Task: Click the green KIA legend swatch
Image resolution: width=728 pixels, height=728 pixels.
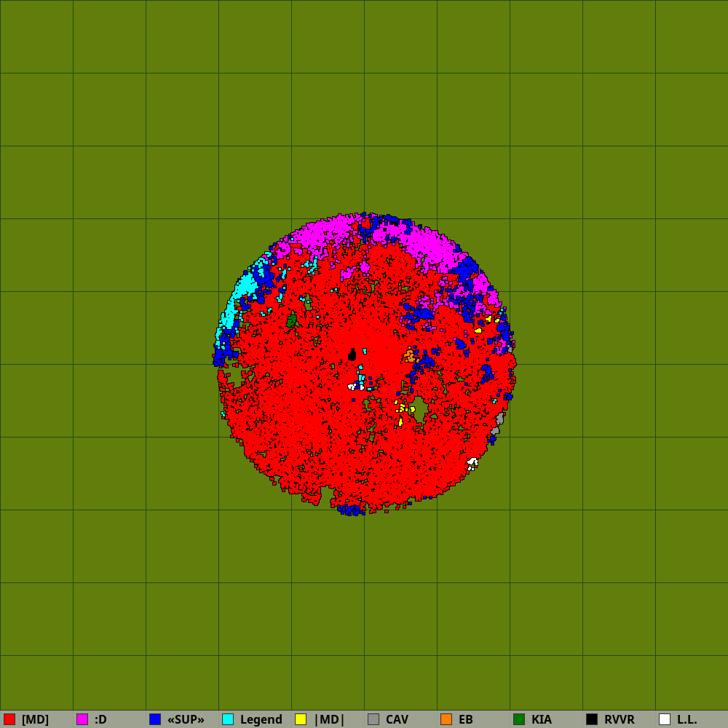Action: tap(519, 719)
